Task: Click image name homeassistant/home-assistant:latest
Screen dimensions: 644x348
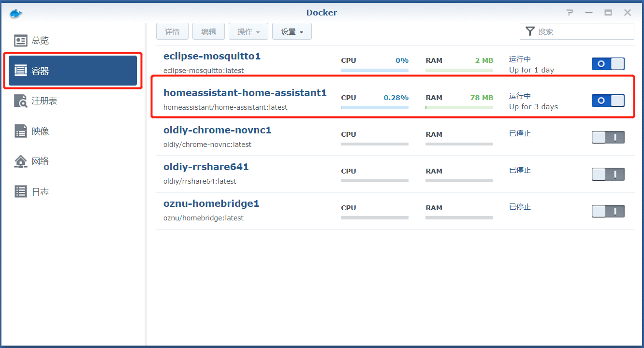Action: coord(225,107)
